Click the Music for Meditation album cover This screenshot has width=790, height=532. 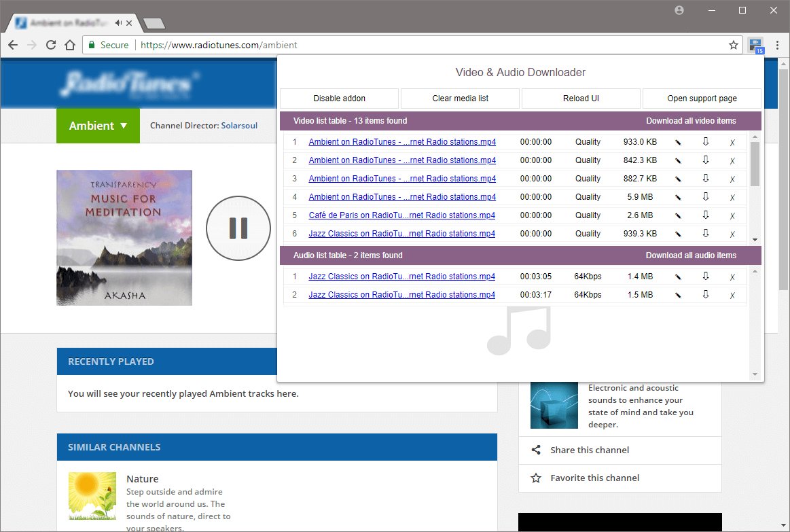coord(124,238)
